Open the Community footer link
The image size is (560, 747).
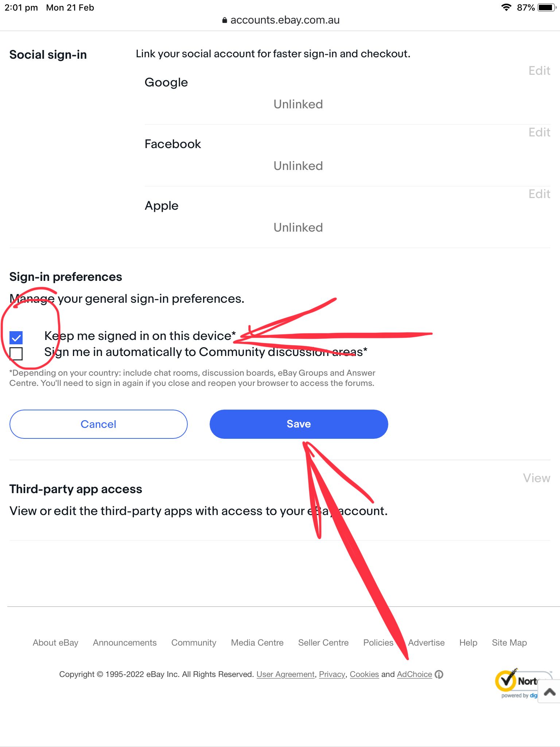coord(194,643)
